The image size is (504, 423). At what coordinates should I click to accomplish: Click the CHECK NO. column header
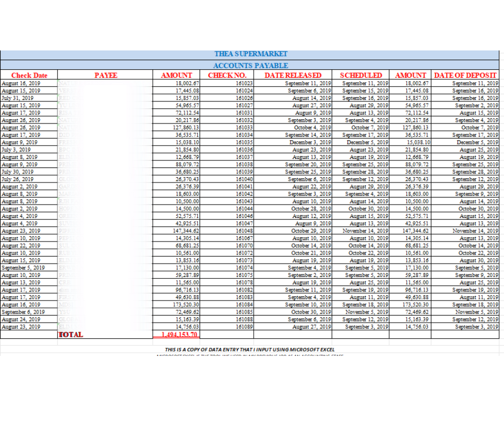(x=227, y=75)
